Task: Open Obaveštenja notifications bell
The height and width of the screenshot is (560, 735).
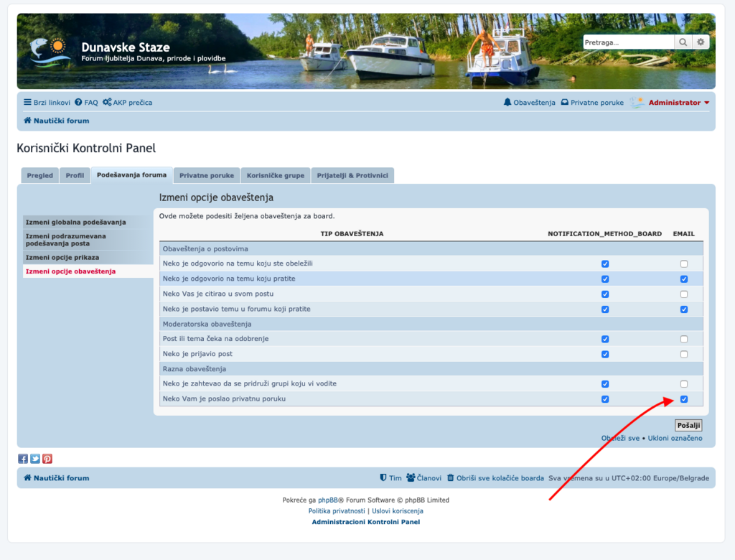Action: (x=529, y=102)
